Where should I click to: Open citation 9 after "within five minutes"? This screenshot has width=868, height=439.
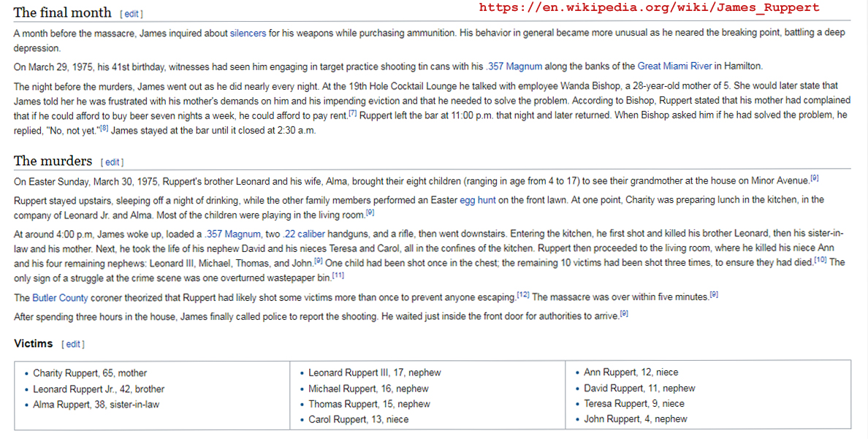coord(714,295)
